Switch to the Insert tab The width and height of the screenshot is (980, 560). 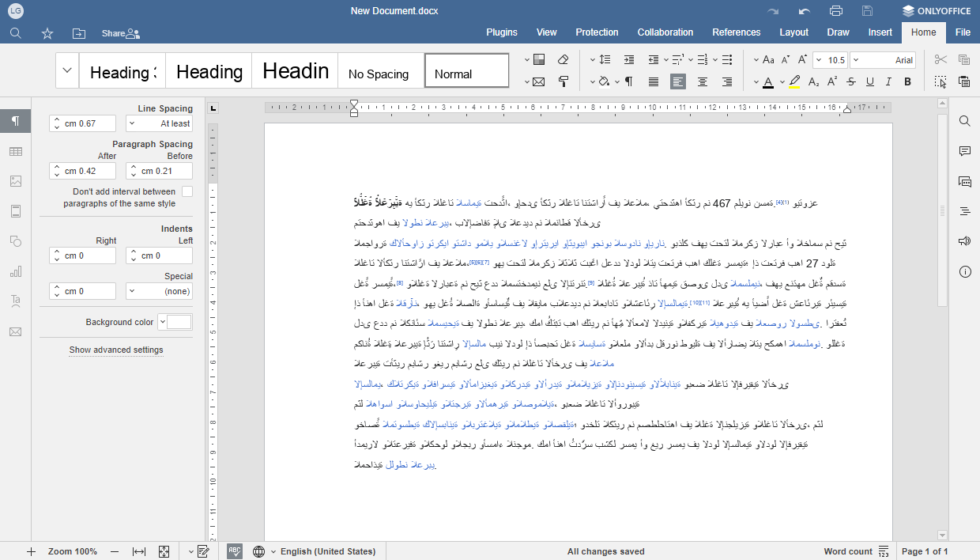880,32
